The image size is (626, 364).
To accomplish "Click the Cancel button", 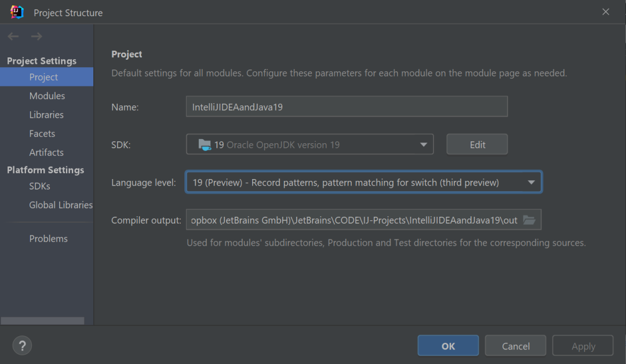I will click(515, 345).
